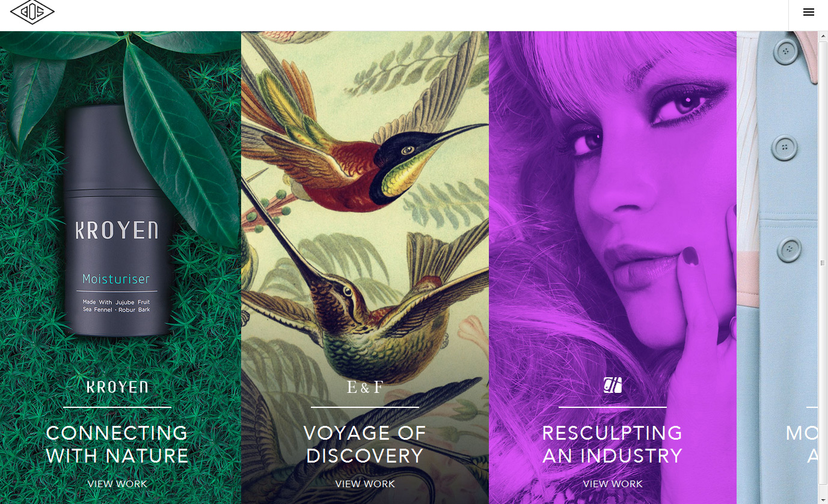Screen dimensions: 828x504
Task: Select the Resculpting an Industry heading
Action: [613, 444]
